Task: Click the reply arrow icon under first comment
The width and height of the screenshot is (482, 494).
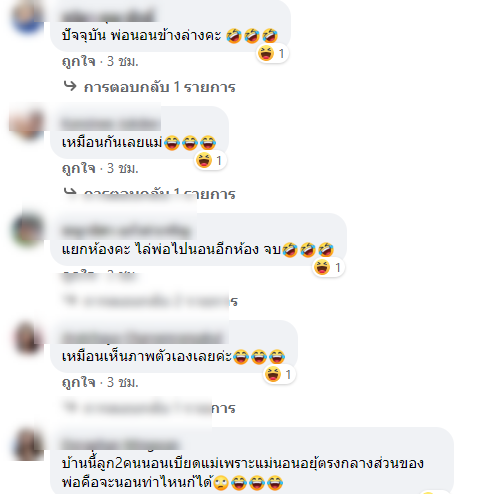Action: pyautogui.click(x=70, y=86)
